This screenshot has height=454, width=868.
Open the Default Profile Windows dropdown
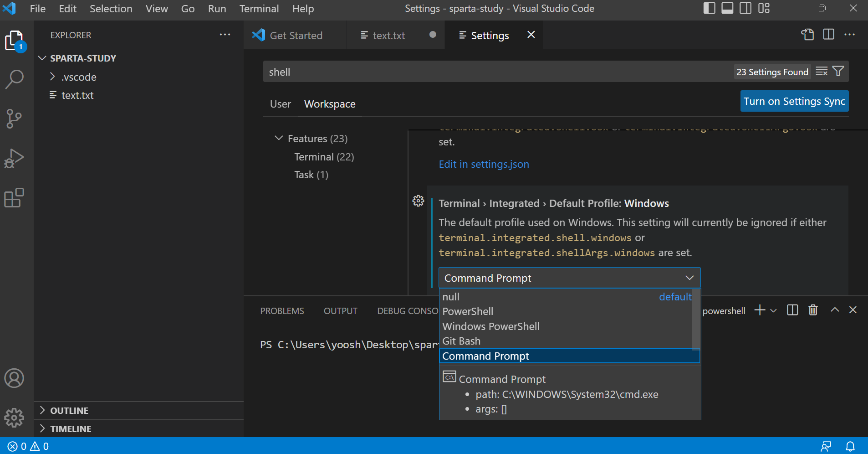click(569, 278)
